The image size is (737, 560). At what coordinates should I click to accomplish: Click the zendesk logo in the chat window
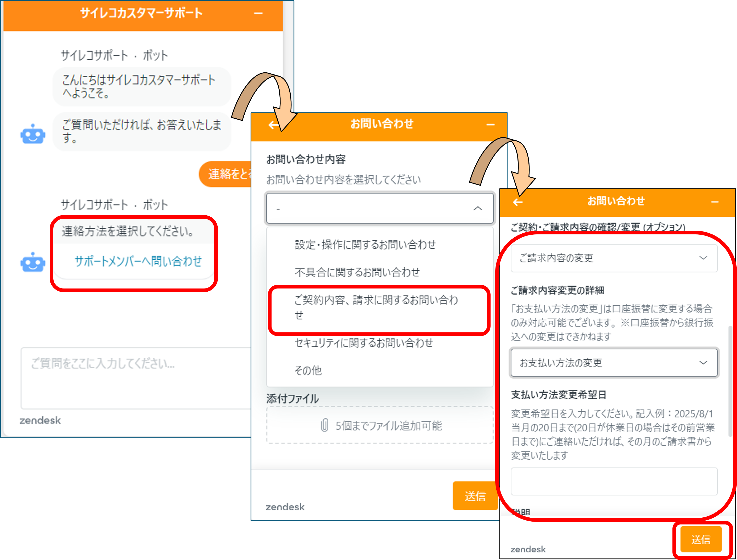point(40,420)
